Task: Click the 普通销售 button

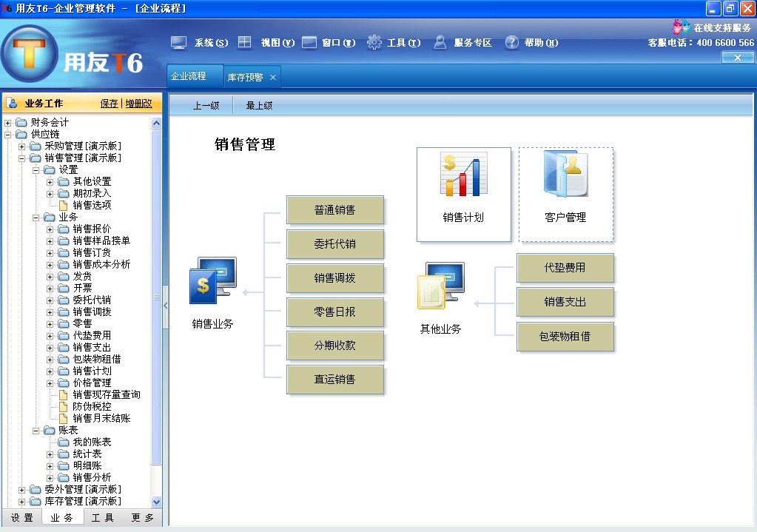Action: point(335,210)
